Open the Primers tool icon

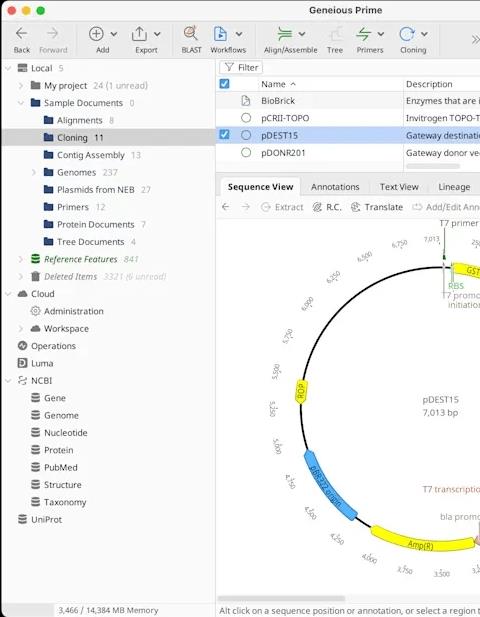pyautogui.click(x=364, y=34)
